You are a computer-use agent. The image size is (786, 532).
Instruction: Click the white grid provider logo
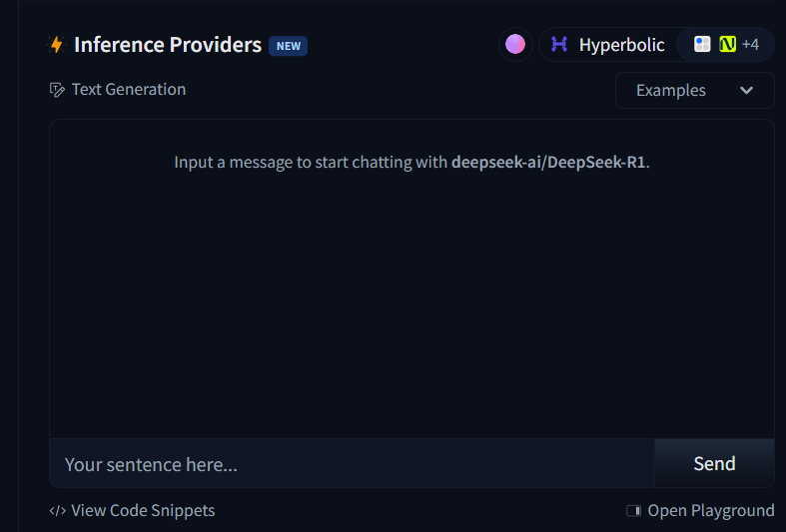(702, 44)
